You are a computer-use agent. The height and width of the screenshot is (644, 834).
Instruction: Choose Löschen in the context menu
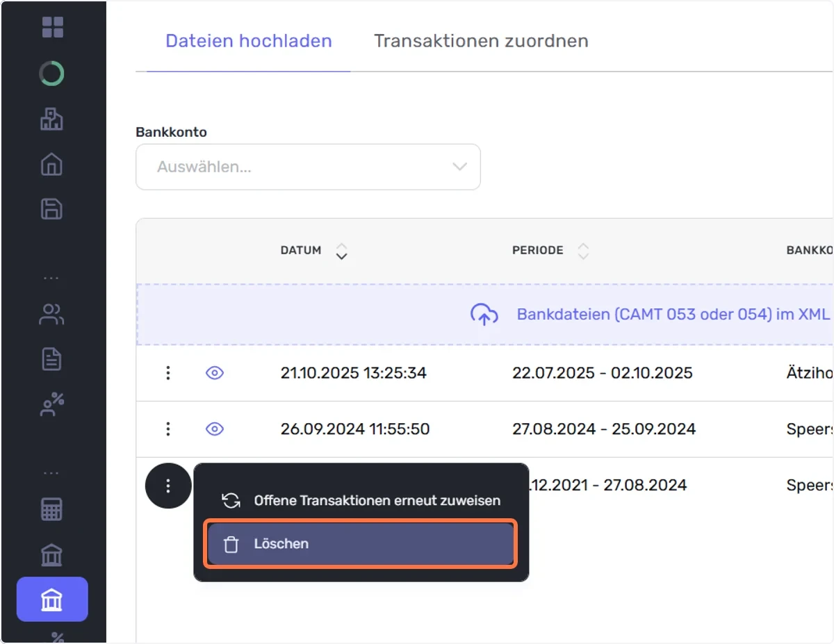pyautogui.click(x=361, y=544)
